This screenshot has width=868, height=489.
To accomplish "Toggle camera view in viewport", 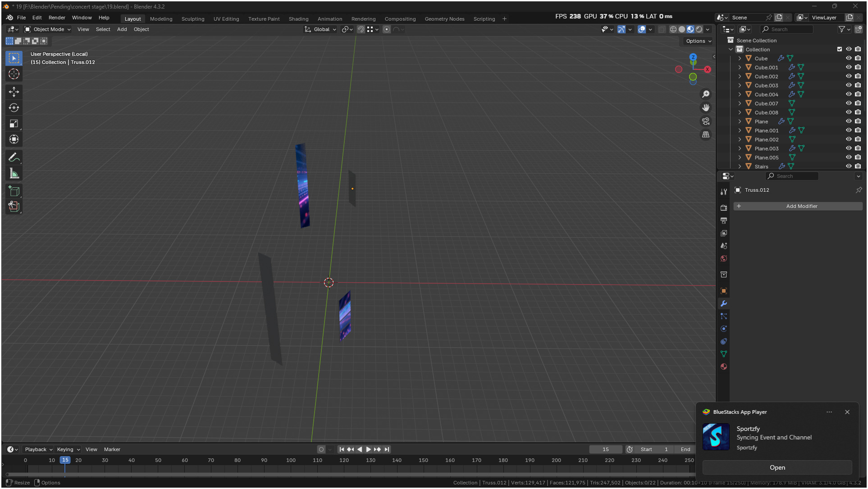I will [706, 121].
